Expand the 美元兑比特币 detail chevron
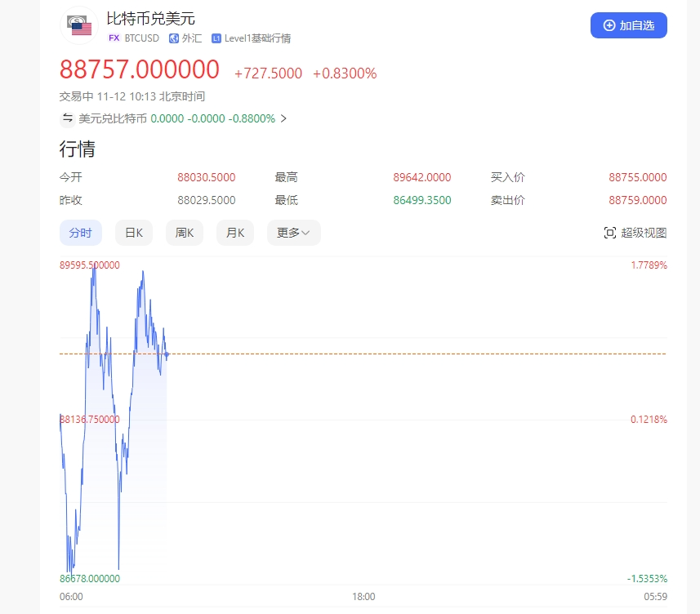Screen dimensions: 700x614 [283, 118]
